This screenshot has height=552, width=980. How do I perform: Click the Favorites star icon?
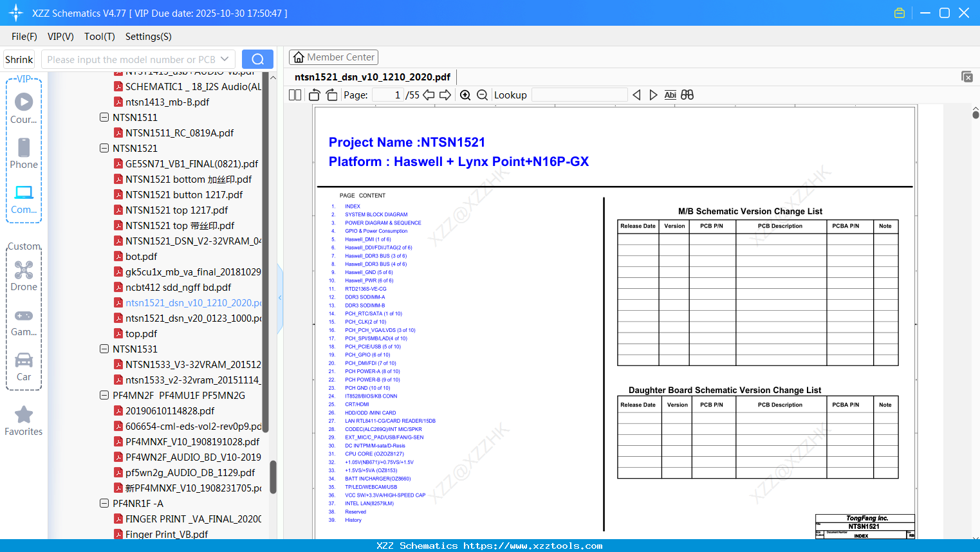[24, 414]
